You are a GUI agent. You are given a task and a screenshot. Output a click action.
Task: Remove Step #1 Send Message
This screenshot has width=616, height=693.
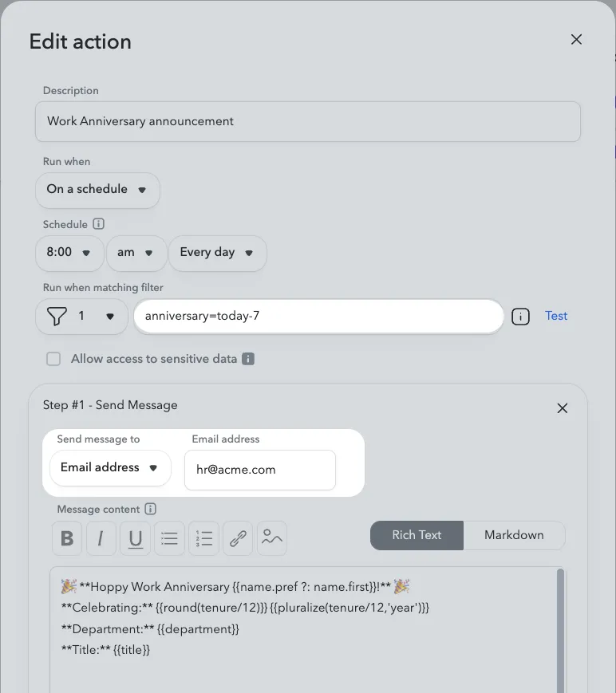[x=562, y=408]
